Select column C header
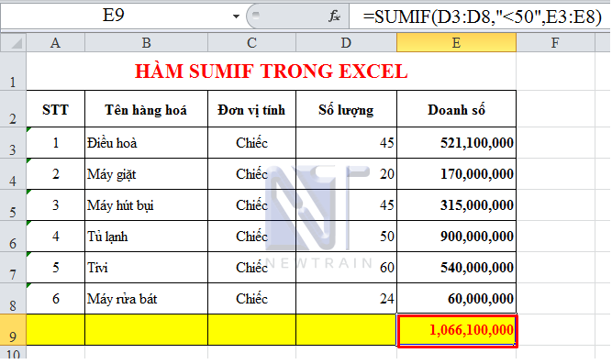Screen dimensions: 612x364 click(x=251, y=42)
